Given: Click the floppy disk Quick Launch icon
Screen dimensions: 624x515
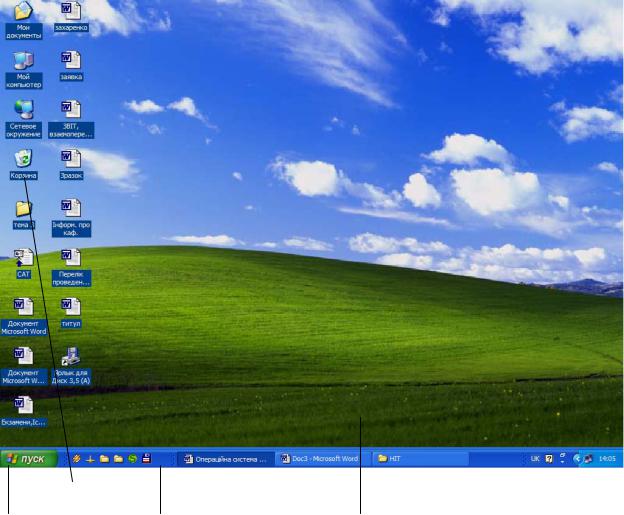Looking at the screenshot, I should point(146,458).
